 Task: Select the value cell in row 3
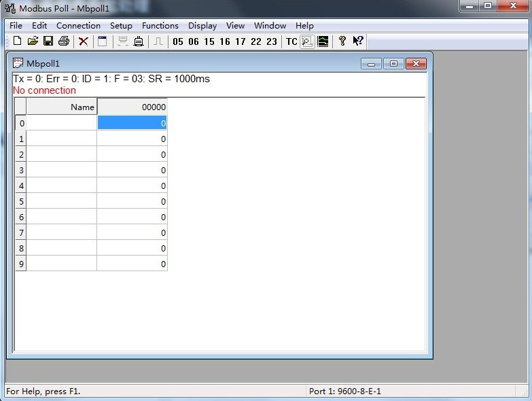coord(132,170)
